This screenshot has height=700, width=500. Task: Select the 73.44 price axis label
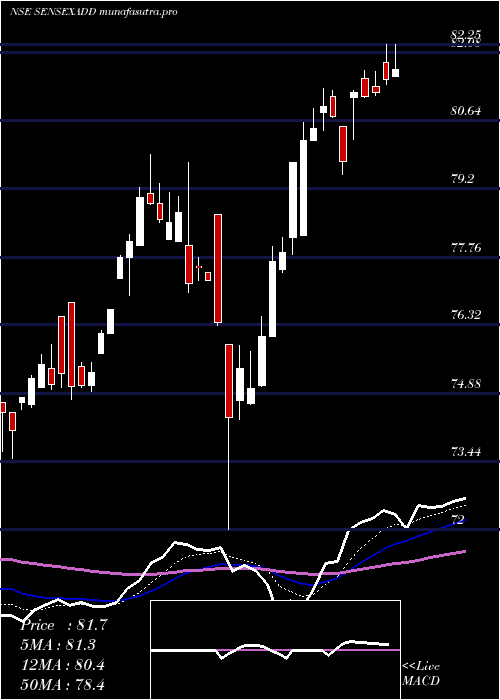[466, 452]
